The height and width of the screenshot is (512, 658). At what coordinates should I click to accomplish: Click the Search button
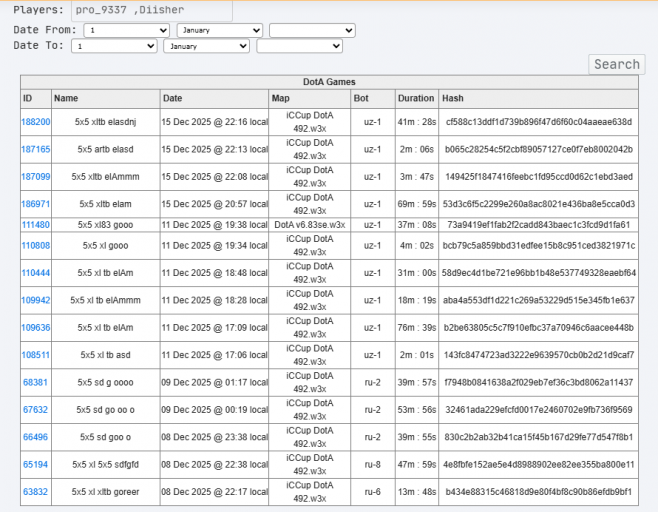click(x=617, y=64)
